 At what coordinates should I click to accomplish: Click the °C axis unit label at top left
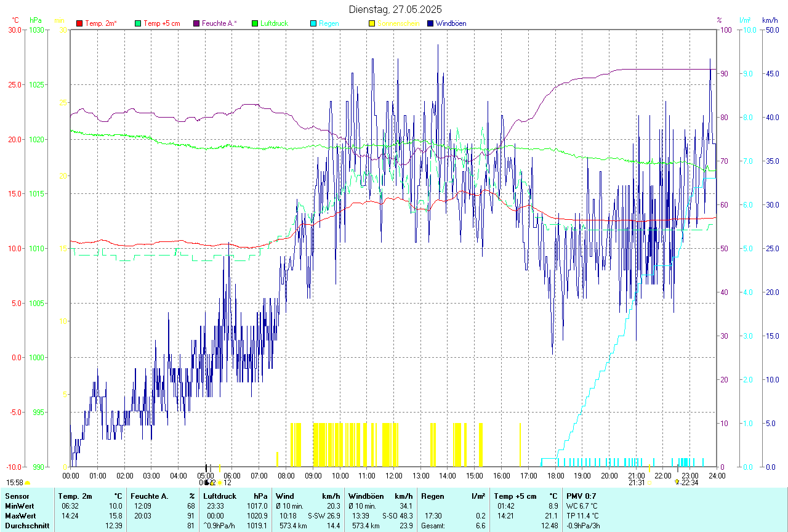point(15,20)
